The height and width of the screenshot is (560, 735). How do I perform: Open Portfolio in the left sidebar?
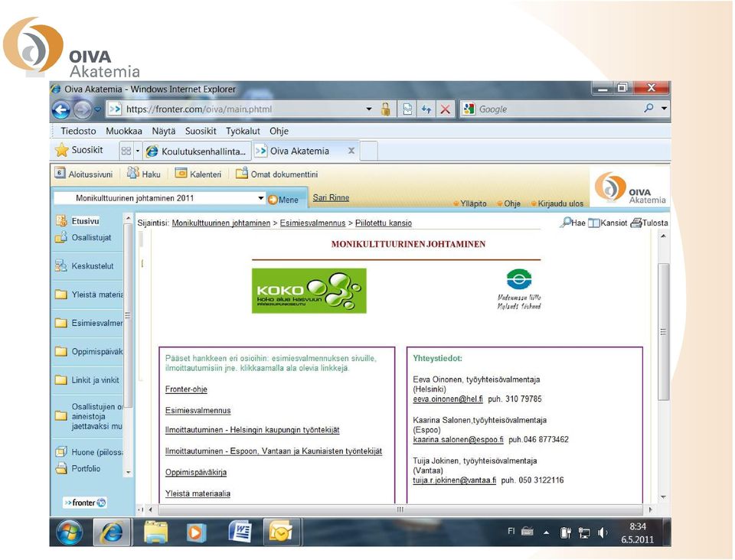78,468
